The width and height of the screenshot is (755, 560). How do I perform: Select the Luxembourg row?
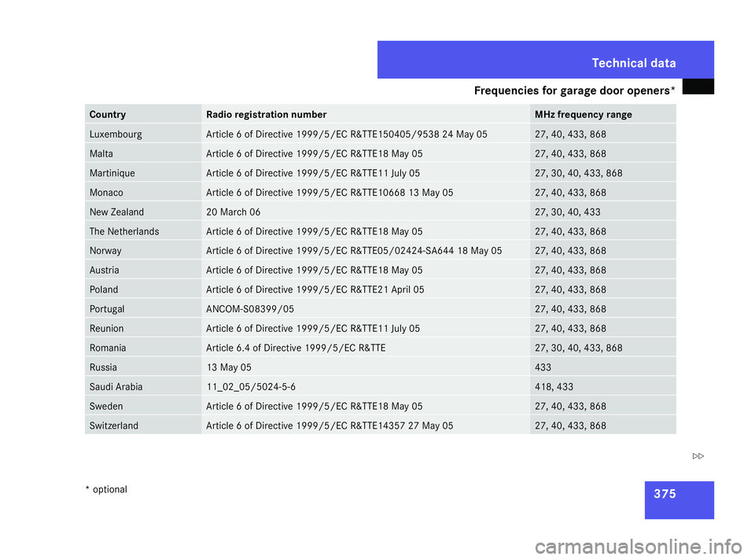(x=381, y=134)
